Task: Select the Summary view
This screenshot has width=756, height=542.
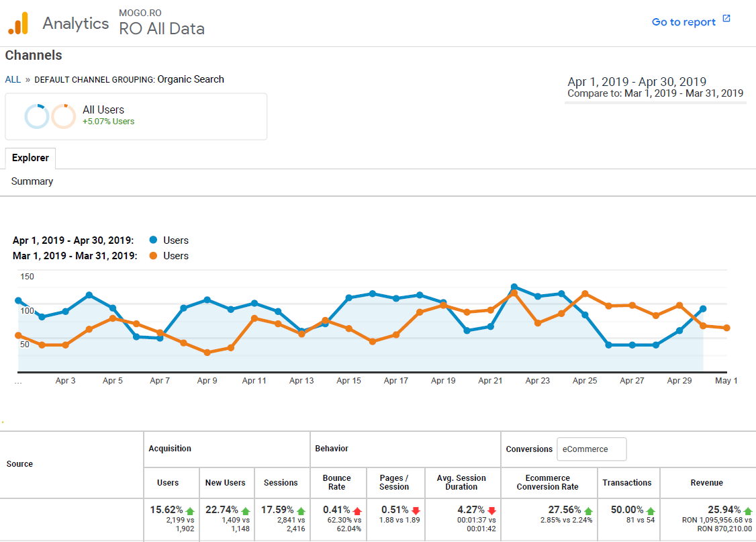Action: [32, 181]
